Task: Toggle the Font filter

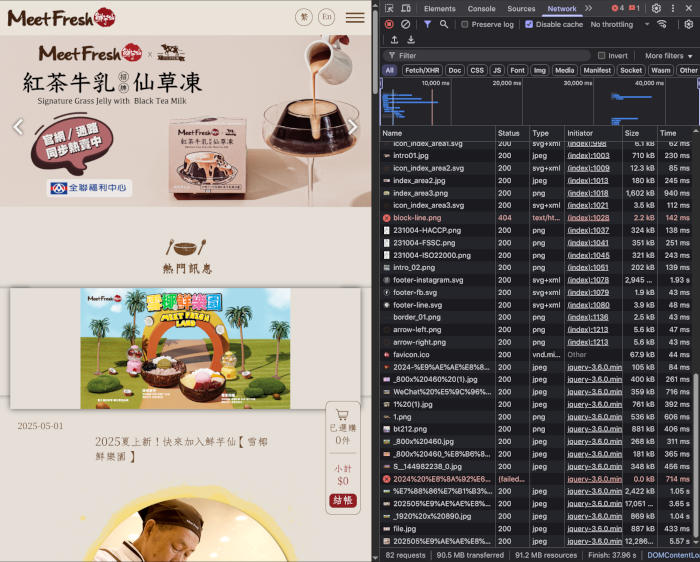Action: click(517, 70)
